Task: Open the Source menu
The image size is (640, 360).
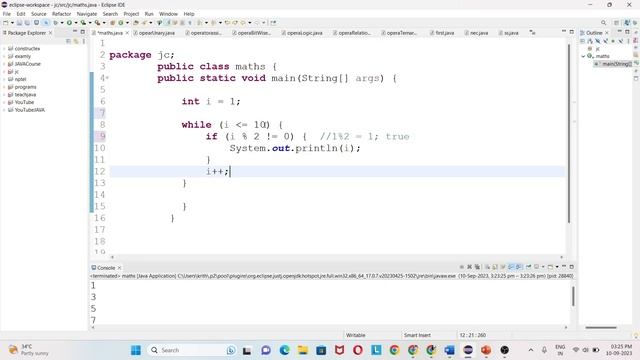Action: point(39,14)
